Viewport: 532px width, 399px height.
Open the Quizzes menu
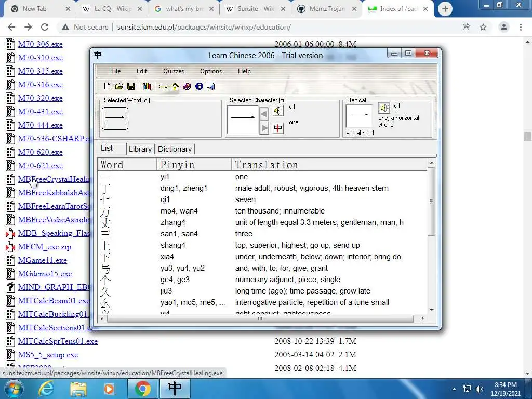[x=174, y=71]
